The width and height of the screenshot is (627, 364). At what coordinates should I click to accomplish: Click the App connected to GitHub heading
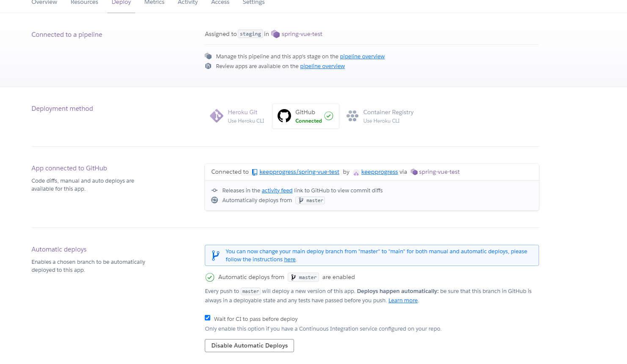click(69, 168)
